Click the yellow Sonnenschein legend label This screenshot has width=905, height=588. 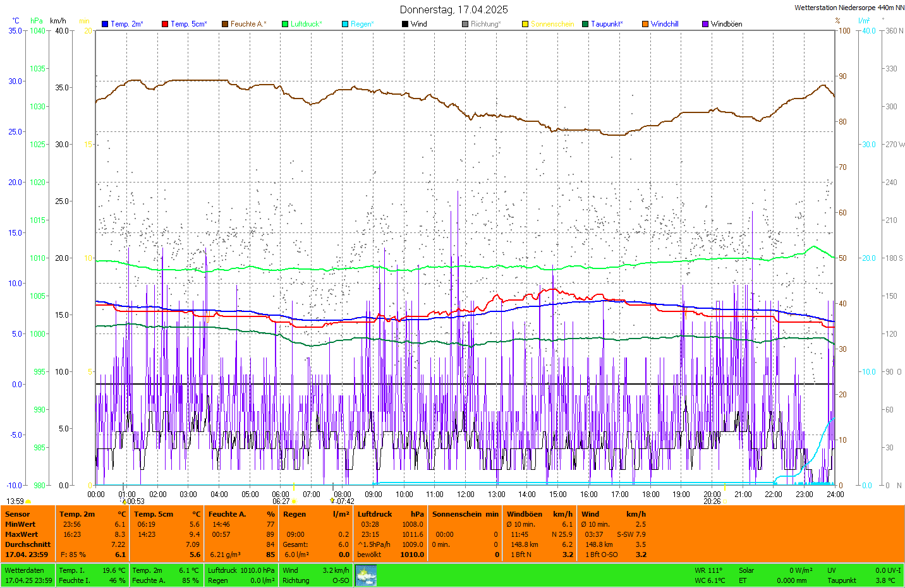tap(552, 24)
